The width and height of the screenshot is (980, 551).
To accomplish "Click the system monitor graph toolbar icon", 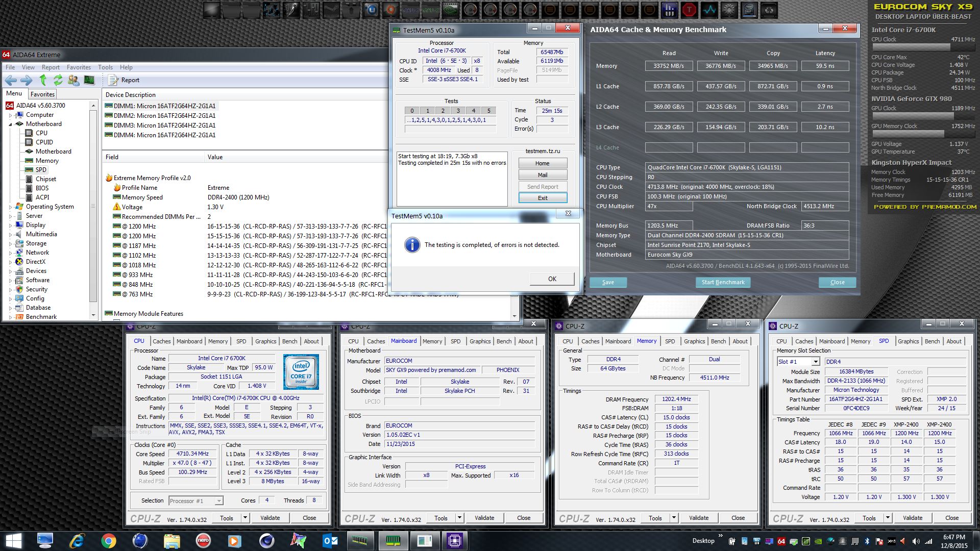I will [89, 80].
